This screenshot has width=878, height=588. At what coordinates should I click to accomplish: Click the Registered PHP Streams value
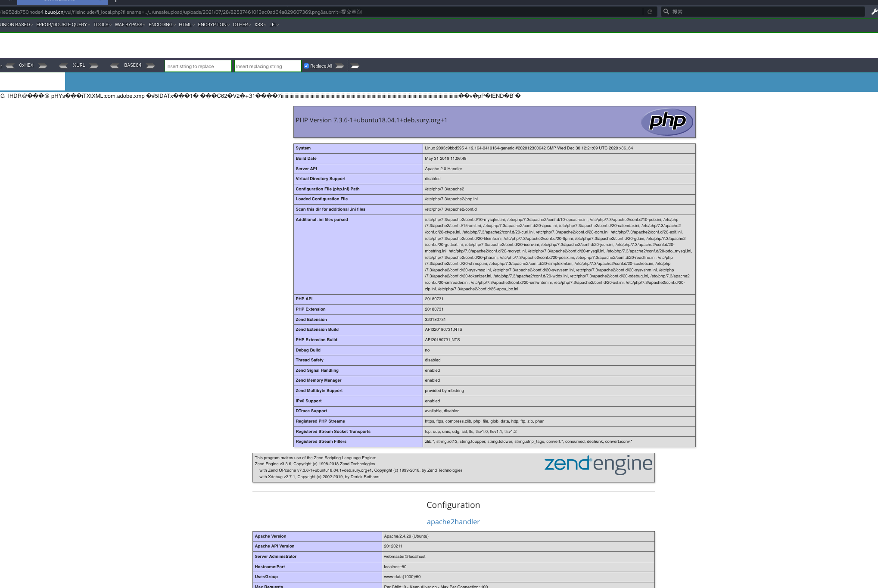[484, 421]
